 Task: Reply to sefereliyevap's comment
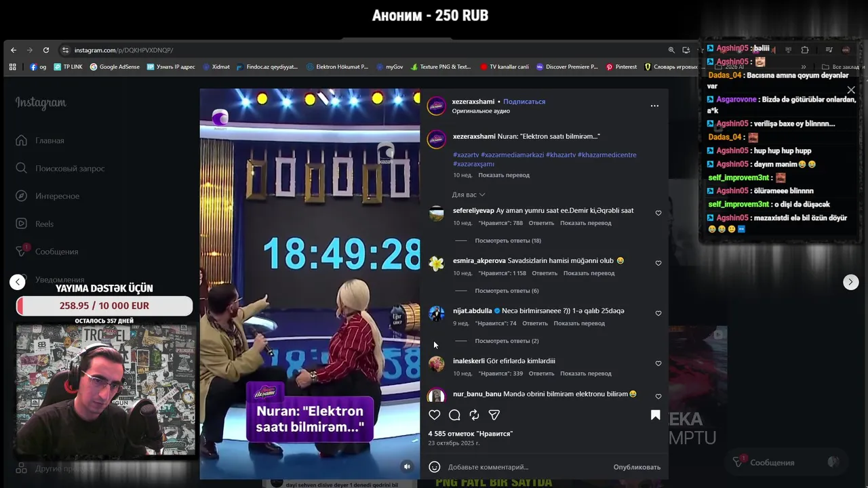point(541,223)
